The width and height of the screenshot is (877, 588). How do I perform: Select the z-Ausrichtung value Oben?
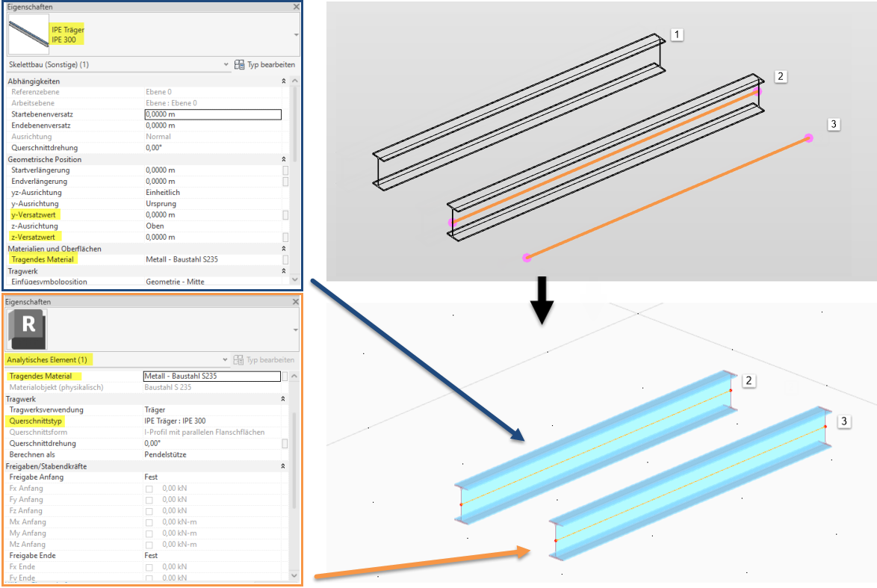[x=155, y=226]
